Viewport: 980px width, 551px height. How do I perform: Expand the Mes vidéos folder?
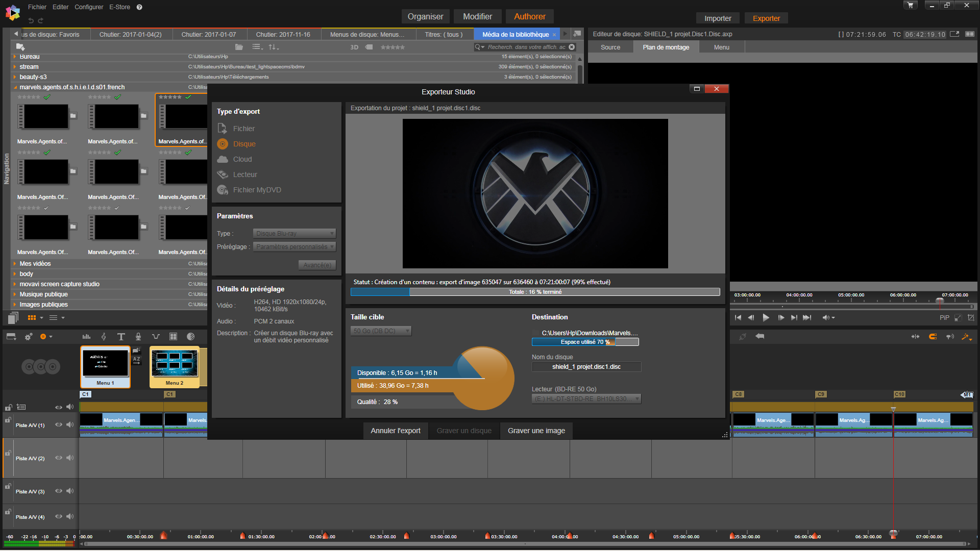[x=15, y=264]
